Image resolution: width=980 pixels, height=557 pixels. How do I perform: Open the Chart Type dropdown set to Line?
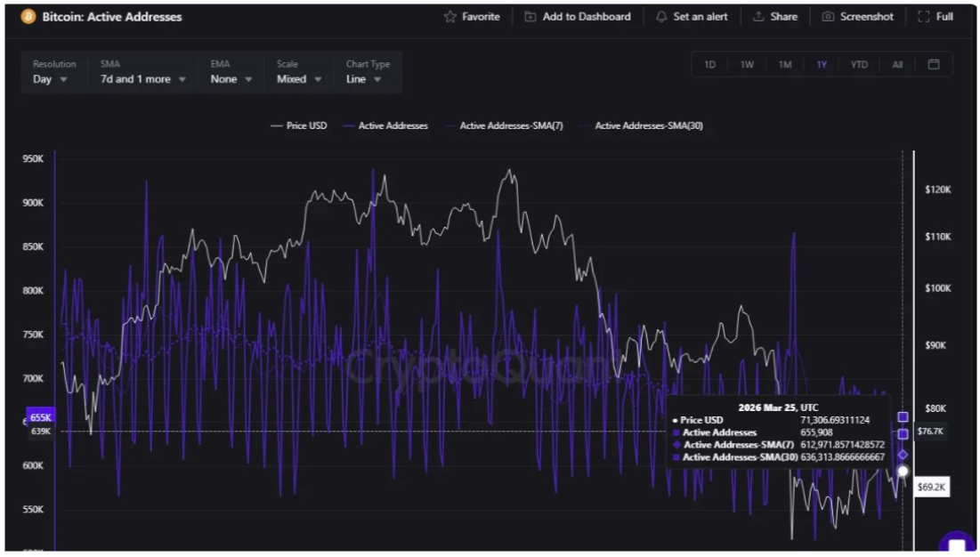pyautogui.click(x=362, y=78)
